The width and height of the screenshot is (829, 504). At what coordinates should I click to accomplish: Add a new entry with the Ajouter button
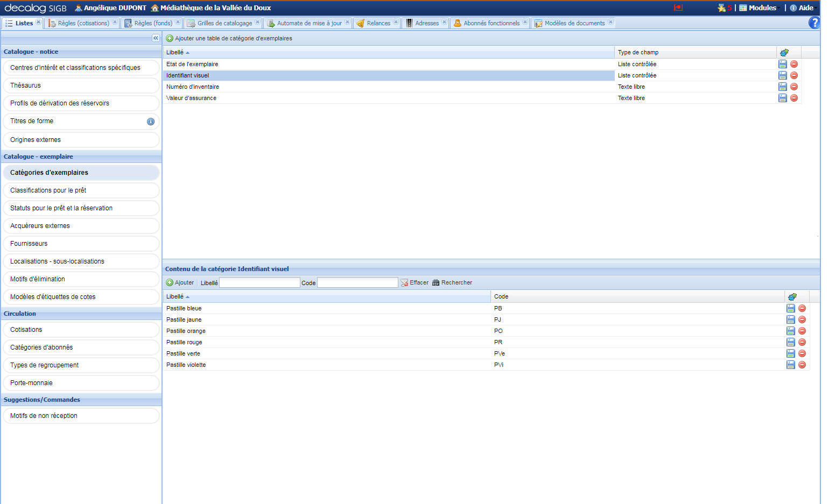tap(180, 282)
